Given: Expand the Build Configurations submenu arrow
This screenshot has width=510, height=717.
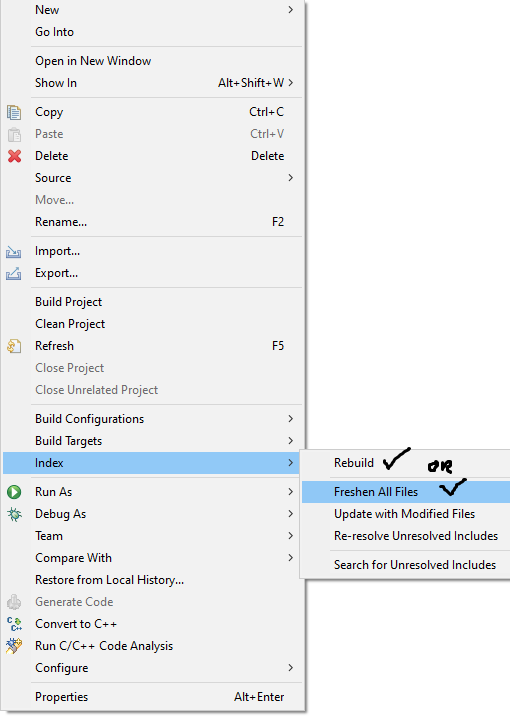Looking at the screenshot, I should click(x=290, y=418).
